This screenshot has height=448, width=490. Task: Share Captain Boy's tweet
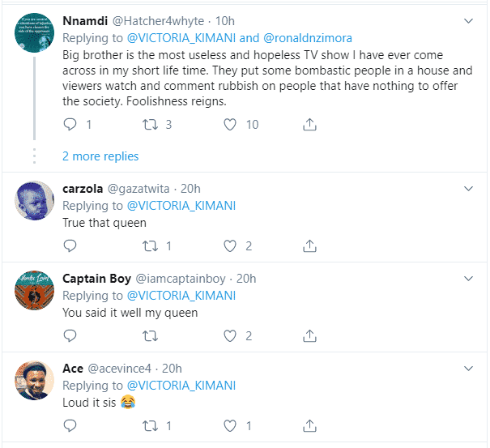tap(309, 335)
